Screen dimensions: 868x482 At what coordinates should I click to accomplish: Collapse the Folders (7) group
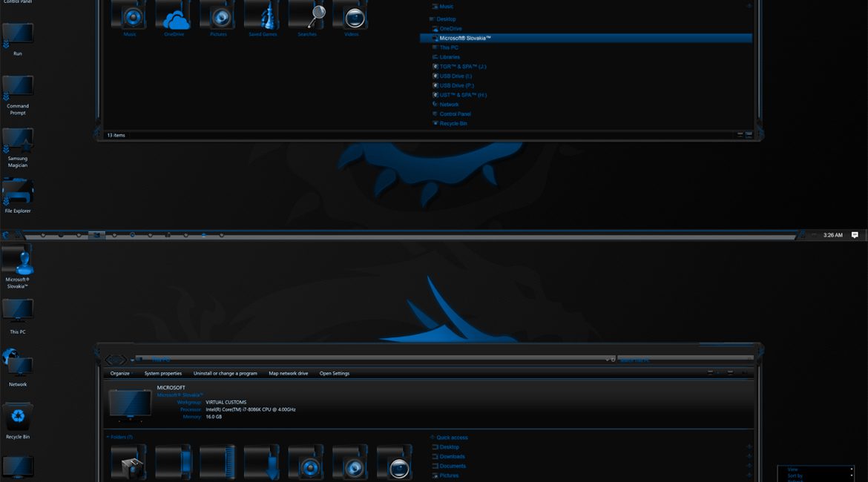click(x=108, y=438)
